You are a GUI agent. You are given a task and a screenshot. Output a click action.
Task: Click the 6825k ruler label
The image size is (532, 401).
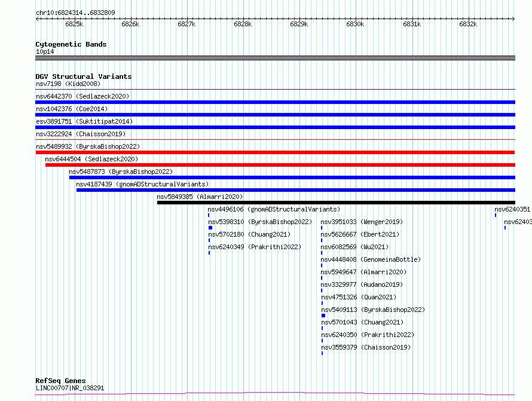tap(74, 24)
